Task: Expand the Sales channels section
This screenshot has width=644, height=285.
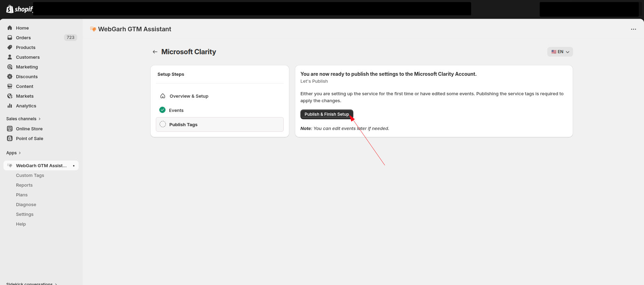Action: (23, 119)
